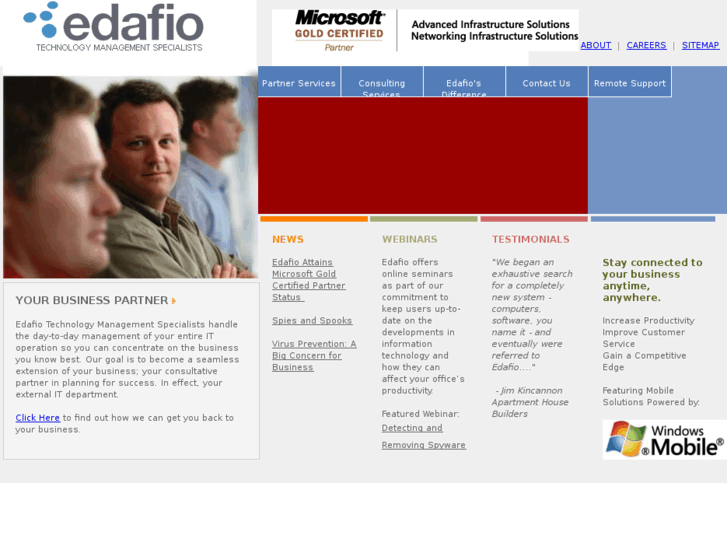727x545 pixels.
Task: Open the Partner Services menu tab
Action: coord(299,82)
